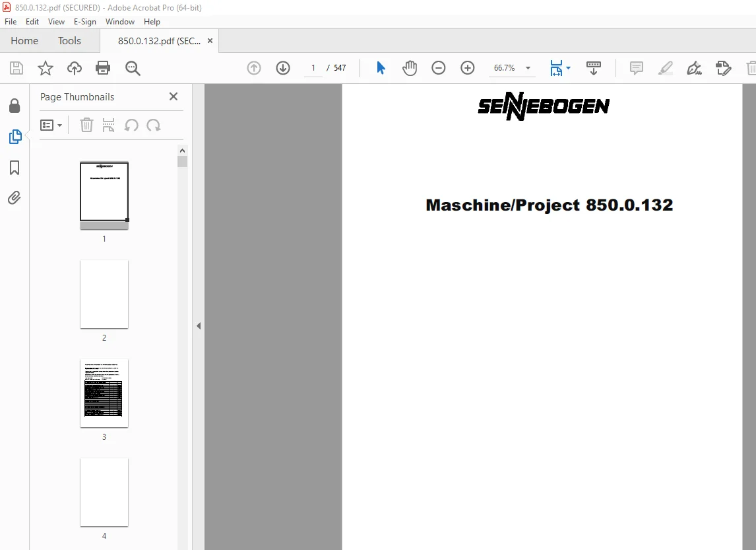This screenshot has height=550, width=756.
Task: Select the arrow Selection tool
Action: (x=381, y=68)
